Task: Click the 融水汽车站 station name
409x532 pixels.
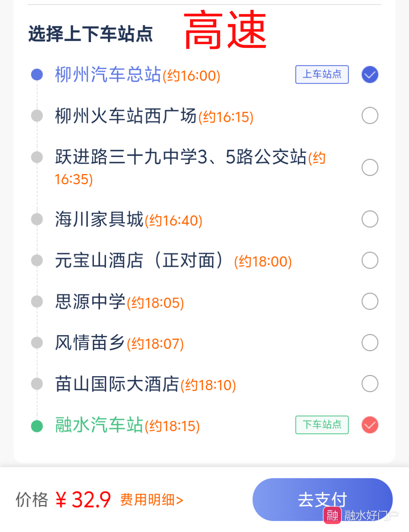Action: (99, 425)
